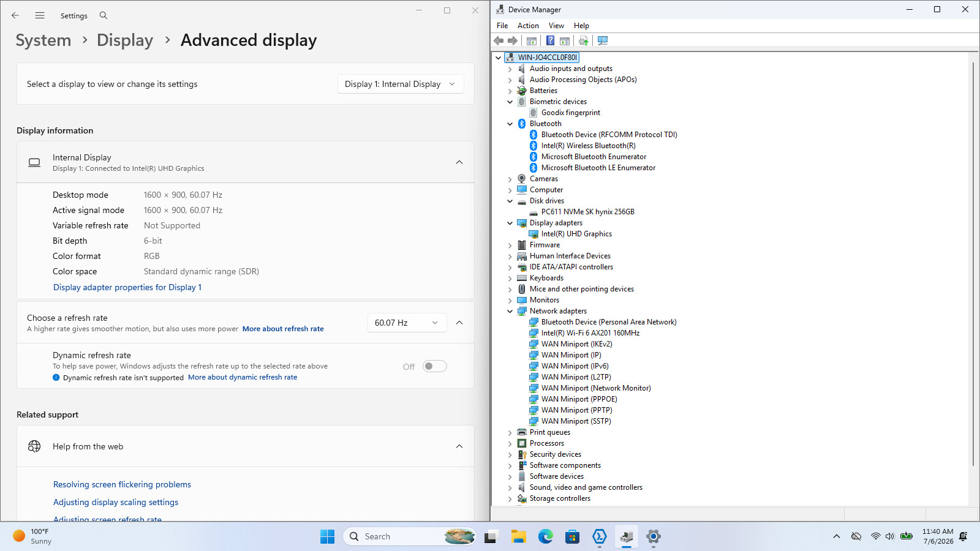Open Microsoft Store from the taskbar

pyautogui.click(x=573, y=537)
